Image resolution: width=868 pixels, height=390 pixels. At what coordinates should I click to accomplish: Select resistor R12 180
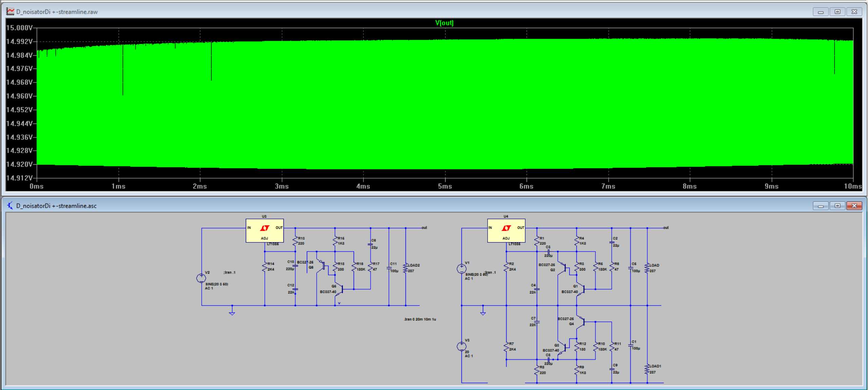(576, 347)
